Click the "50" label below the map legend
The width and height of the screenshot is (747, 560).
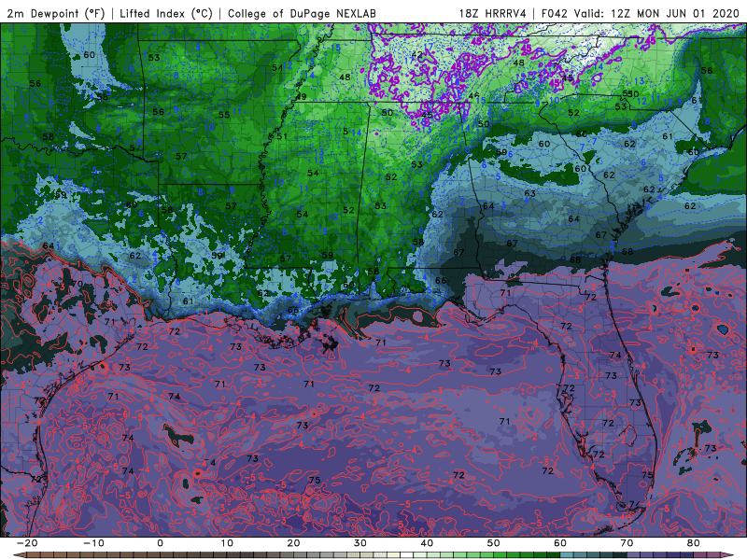click(494, 543)
